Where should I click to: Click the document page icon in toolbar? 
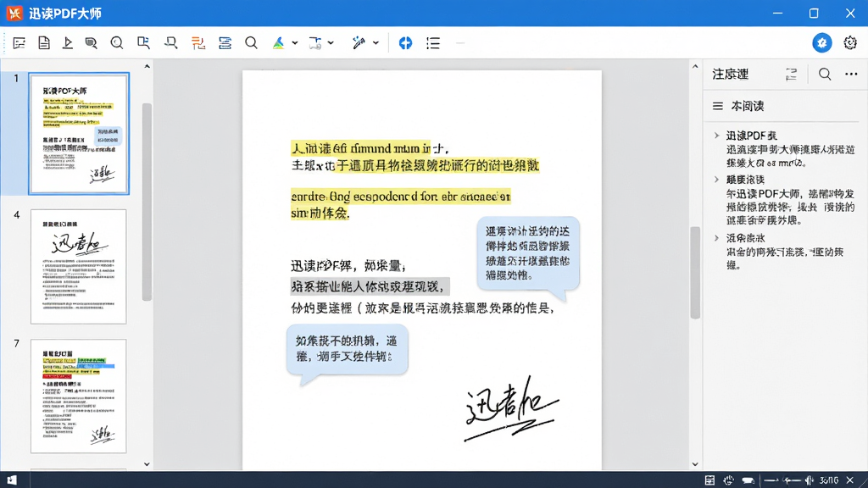click(44, 42)
